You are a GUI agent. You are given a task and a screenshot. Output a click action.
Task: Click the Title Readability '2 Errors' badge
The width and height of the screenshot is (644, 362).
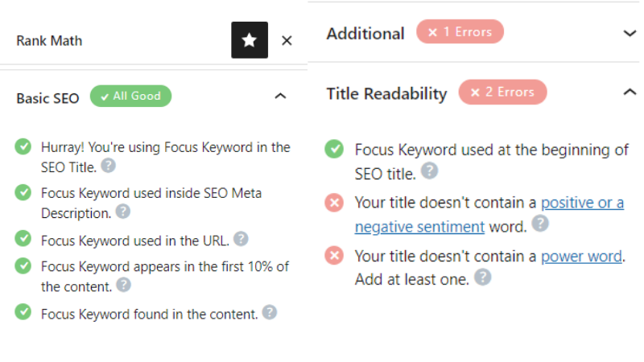click(x=502, y=92)
